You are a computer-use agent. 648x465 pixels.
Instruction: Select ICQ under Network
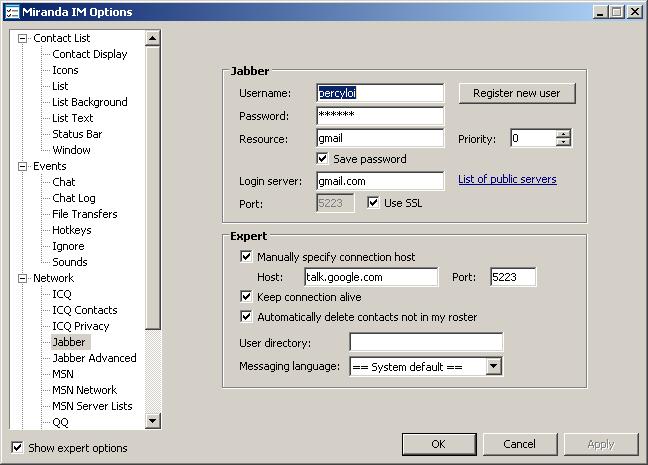pos(62,294)
